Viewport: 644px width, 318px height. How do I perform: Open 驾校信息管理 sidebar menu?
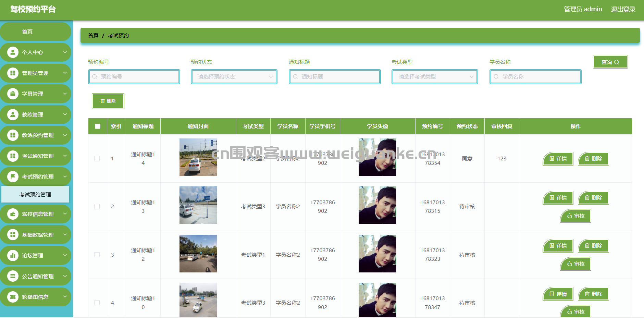tap(36, 214)
